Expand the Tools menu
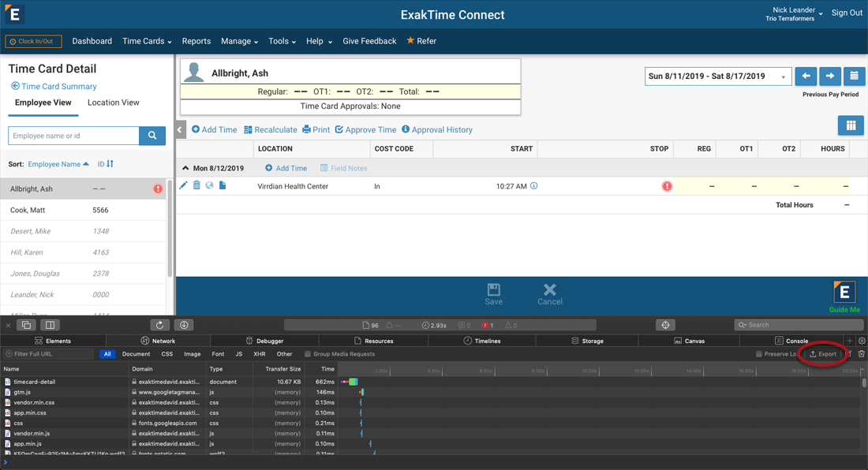The width and height of the screenshot is (868, 470). tap(282, 41)
